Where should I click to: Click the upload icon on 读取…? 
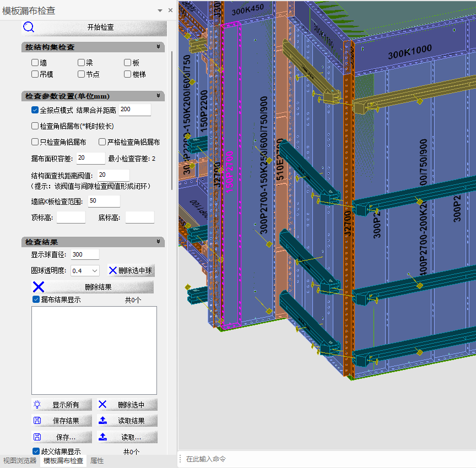102,437
